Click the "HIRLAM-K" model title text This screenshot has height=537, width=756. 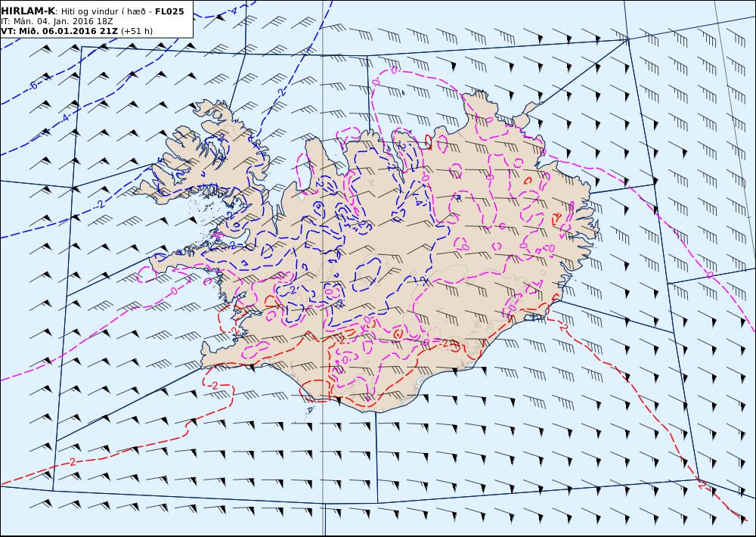28,11
